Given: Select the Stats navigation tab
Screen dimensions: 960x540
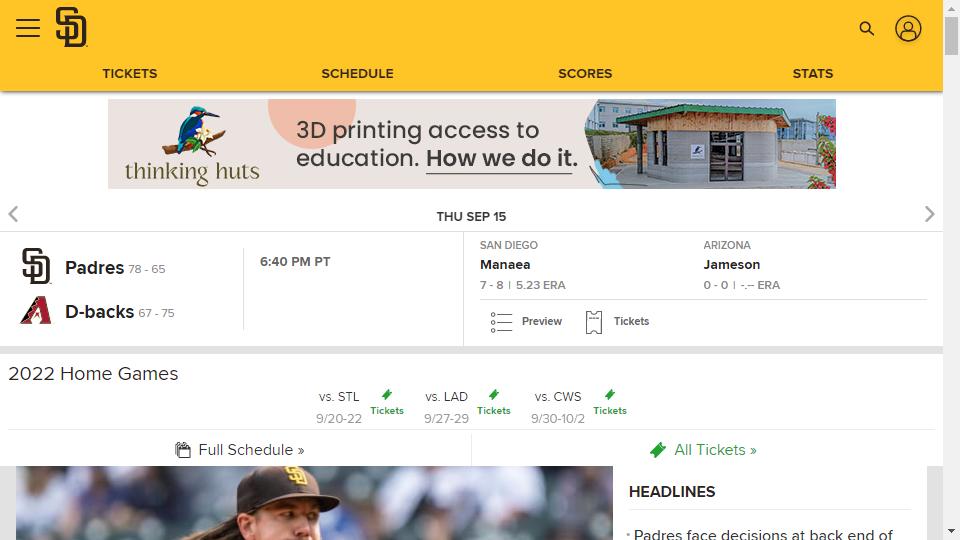Looking at the screenshot, I should (812, 73).
